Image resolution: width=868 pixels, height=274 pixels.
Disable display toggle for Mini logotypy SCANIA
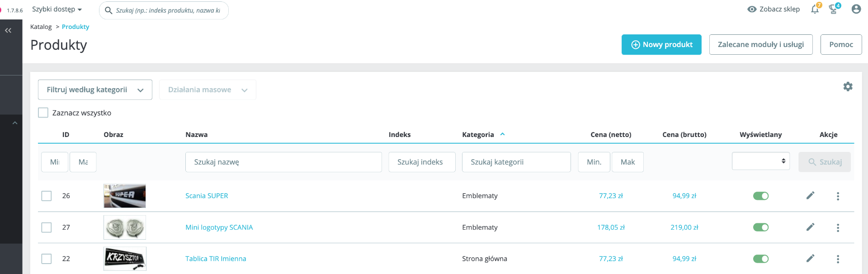(x=760, y=227)
